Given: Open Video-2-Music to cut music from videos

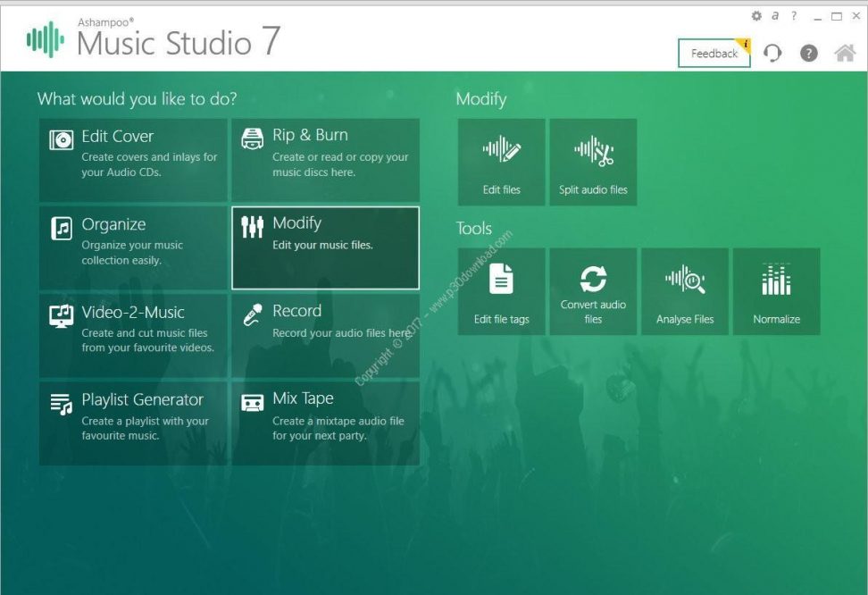Looking at the screenshot, I should pyautogui.click(x=134, y=336).
